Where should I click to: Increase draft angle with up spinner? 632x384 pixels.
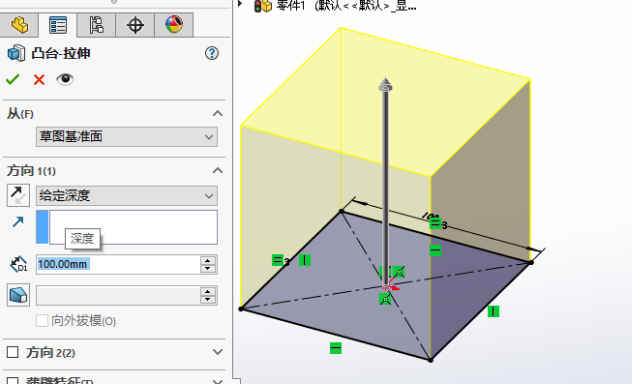point(208,292)
